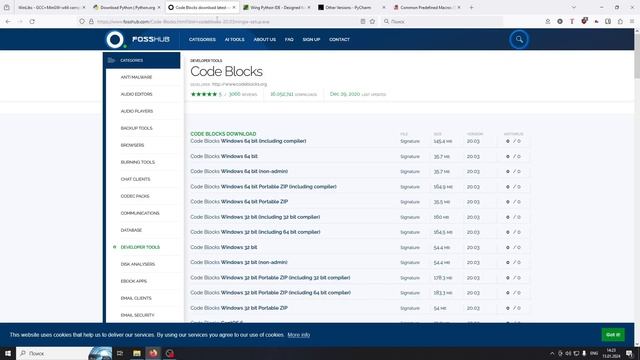Open reader view icon in address bar
Image resolution: width=640 pixels, height=360 pixels.
[363, 21]
